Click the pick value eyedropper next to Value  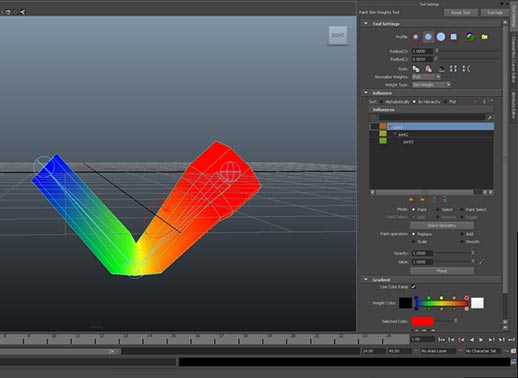point(482,262)
